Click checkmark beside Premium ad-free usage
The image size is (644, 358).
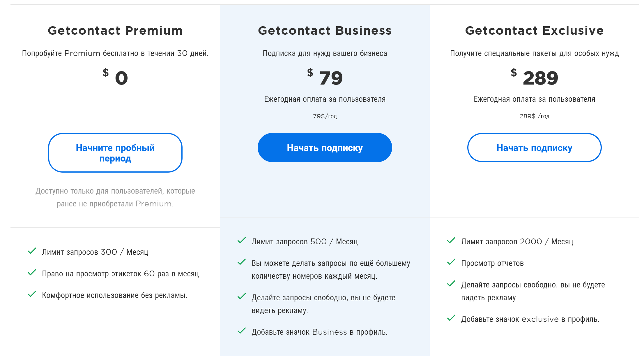pyautogui.click(x=32, y=294)
